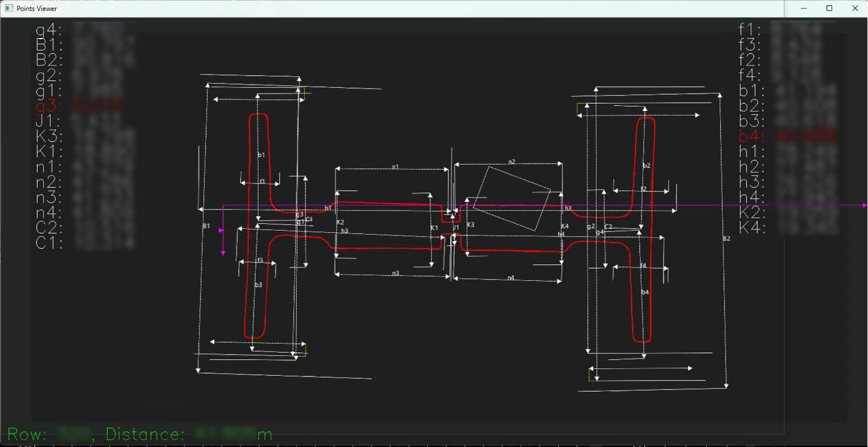Screen dimensions: 868x447
Task: Click the h2 dimension label on the drawing
Action: [568, 209]
